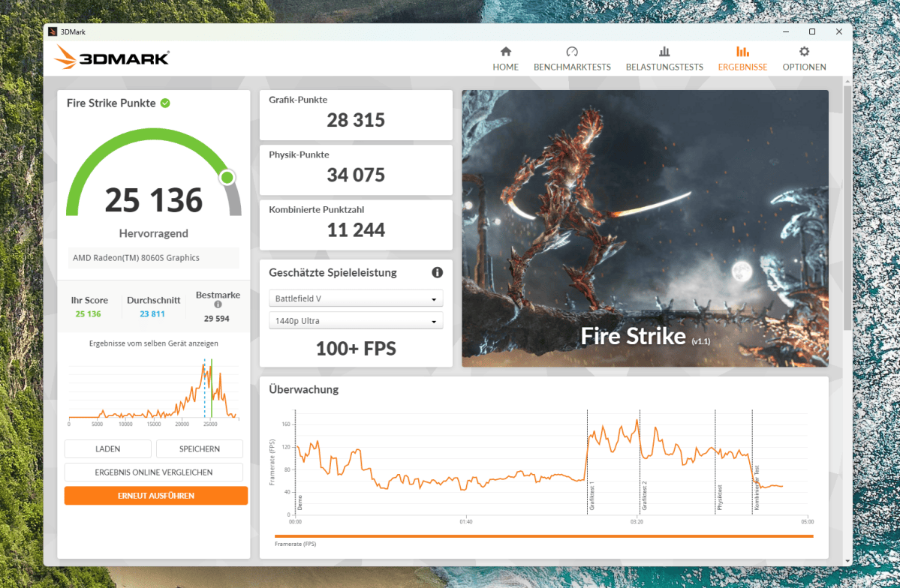900x588 pixels.
Task: Select the Belastungstests bar chart icon
Action: pos(664,52)
